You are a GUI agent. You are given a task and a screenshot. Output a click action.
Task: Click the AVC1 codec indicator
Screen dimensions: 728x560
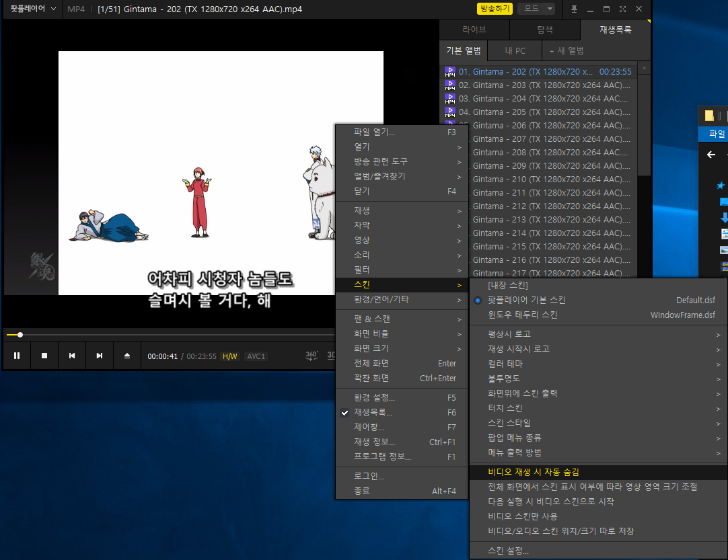(256, 356)
